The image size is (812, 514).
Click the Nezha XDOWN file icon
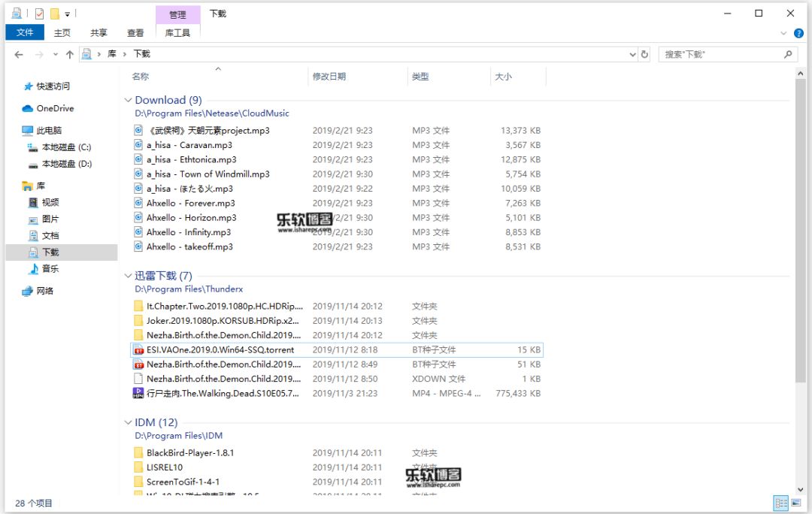point(138,379)
